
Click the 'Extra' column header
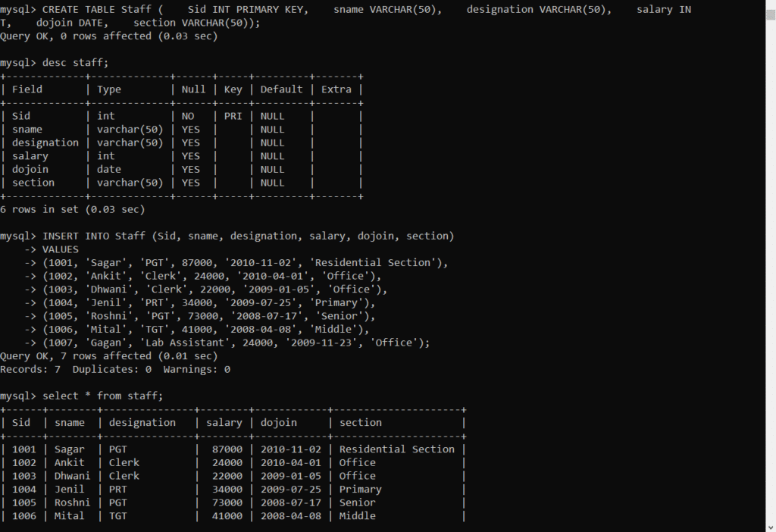coord(336,89)
